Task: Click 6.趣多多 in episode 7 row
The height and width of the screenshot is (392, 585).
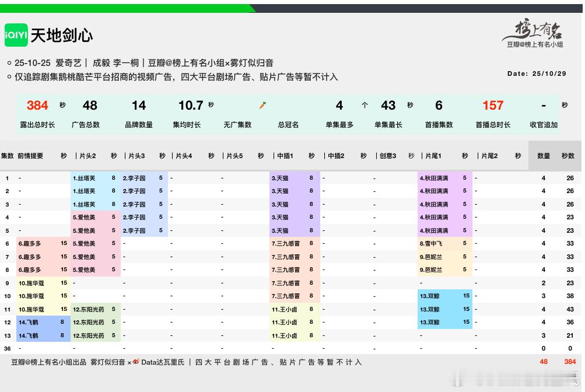Action: (x=30, y=257)
